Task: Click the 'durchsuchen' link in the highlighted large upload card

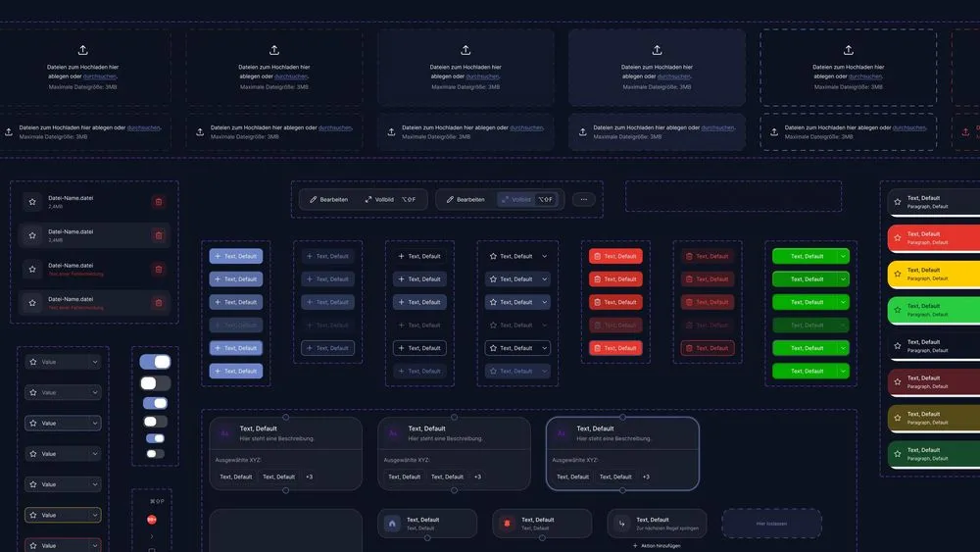Action: 674,76
